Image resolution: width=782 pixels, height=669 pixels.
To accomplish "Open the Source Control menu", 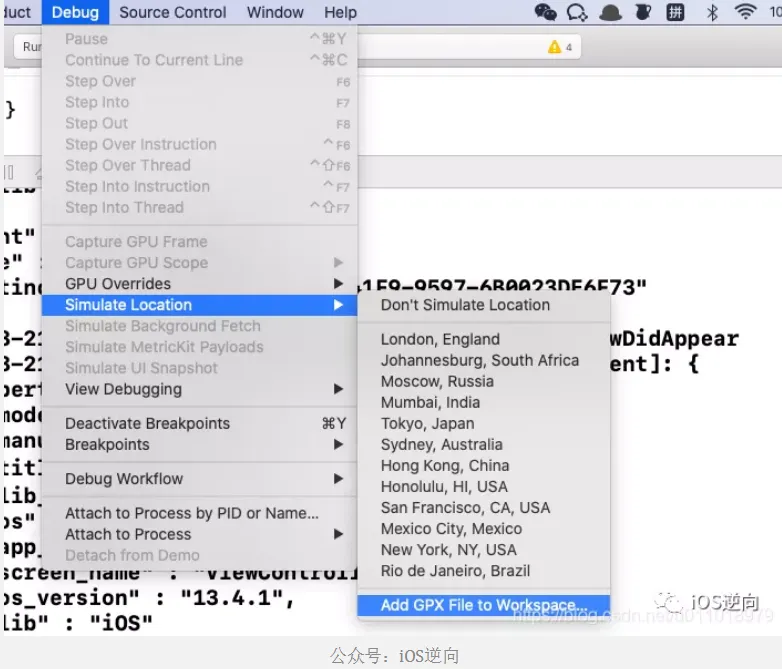I will point(173,12).
